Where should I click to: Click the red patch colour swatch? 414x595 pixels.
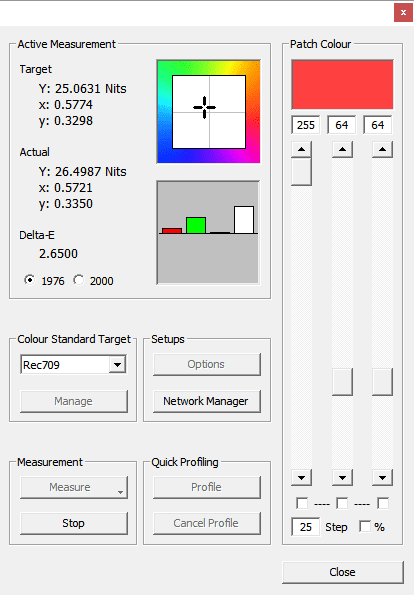[342, 84]
